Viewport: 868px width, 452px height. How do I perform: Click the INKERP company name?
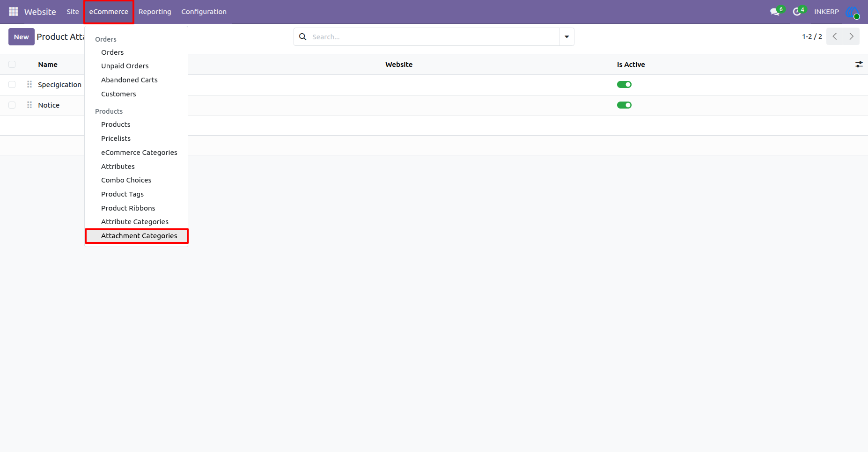(826, 12)
